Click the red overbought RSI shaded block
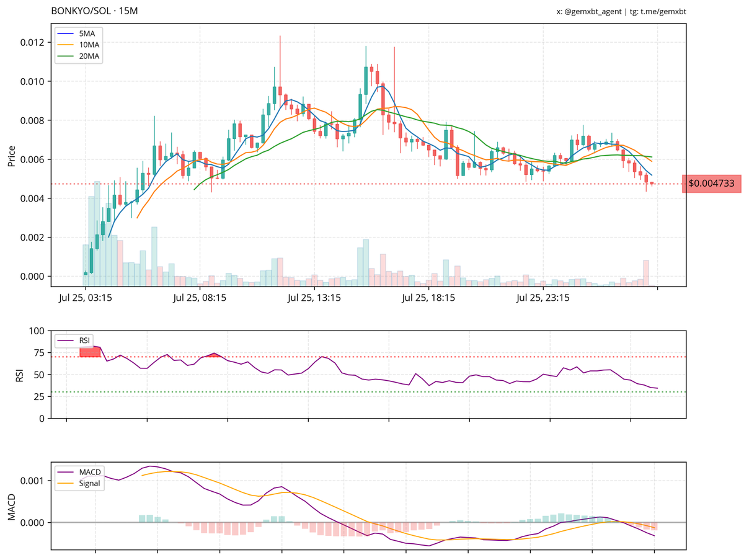Screen dimensions: 744x560 [x=90, y=352]
